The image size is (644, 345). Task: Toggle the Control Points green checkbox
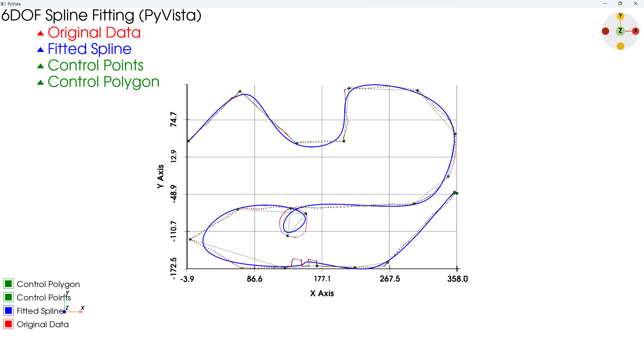click(x=8, y=297)
